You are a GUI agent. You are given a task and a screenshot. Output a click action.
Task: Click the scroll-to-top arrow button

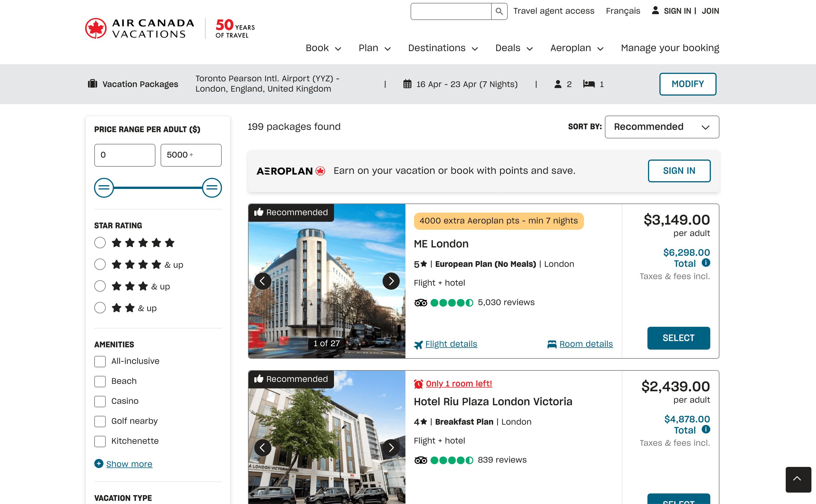click(x=798, y=479)
